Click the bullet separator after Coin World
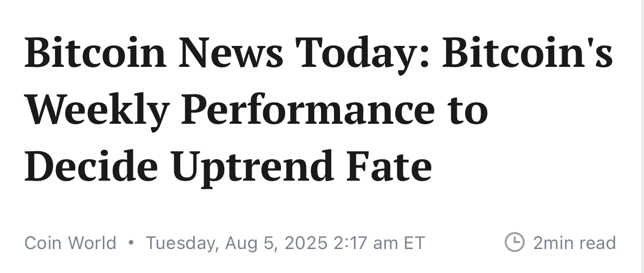644x273 pixels. pyautogui.click(x=131, y=243)
